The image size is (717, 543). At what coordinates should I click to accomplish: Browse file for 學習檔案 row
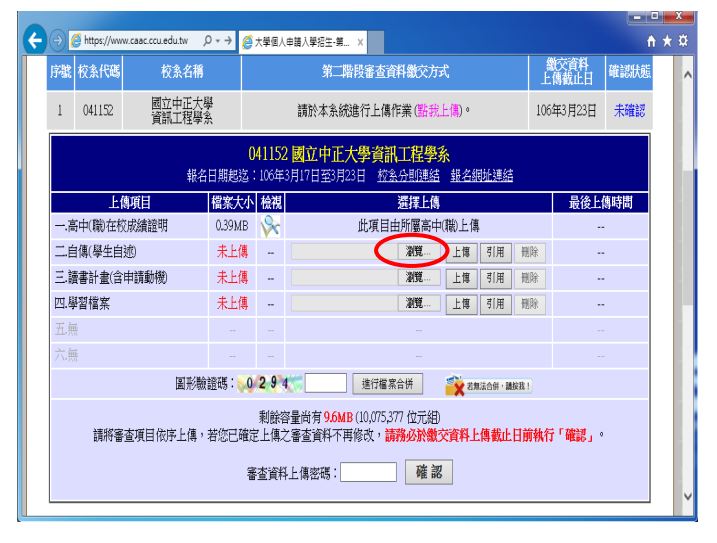coord(418,303)
